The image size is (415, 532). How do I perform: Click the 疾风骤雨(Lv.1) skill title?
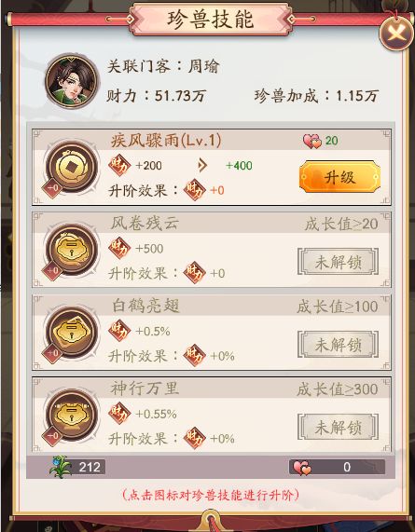[x=166, y=140]
